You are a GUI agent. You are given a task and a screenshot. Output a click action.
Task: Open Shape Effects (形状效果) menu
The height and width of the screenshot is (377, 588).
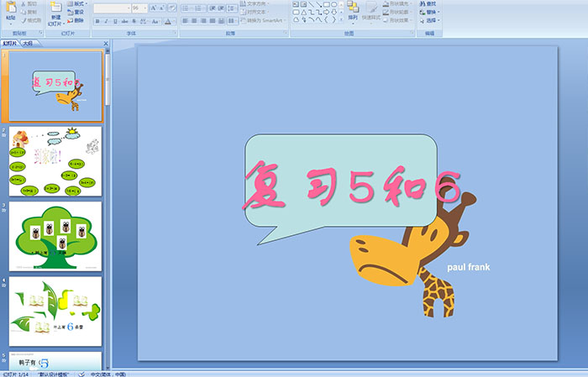point(396,20)
